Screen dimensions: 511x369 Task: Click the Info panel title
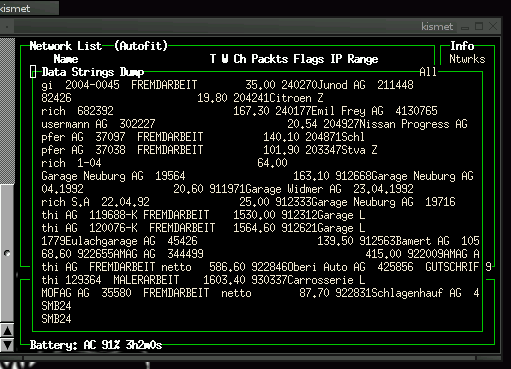point(462,46)
